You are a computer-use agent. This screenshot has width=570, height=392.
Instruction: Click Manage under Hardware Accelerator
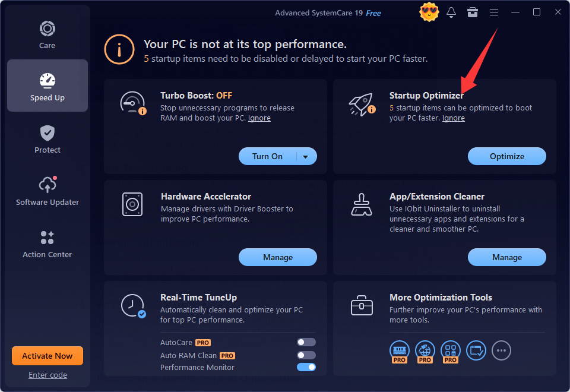pos(278,257)
